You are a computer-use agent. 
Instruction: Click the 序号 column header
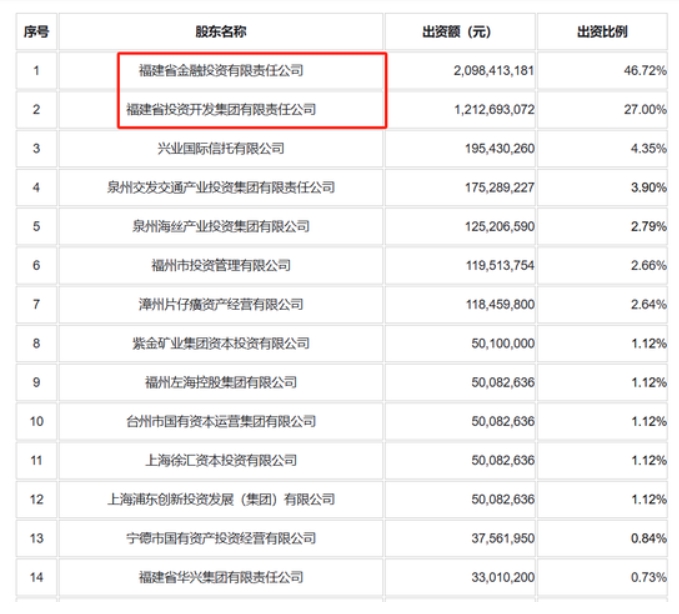37,32
